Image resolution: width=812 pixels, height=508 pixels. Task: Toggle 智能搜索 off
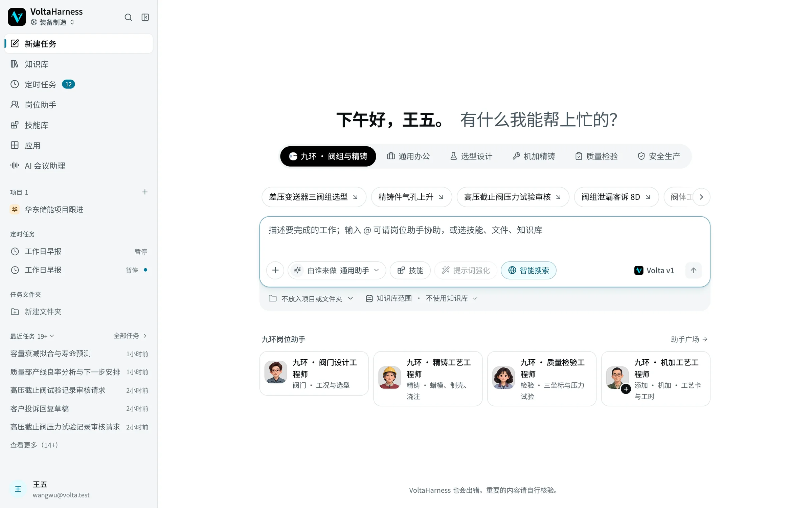528,270
